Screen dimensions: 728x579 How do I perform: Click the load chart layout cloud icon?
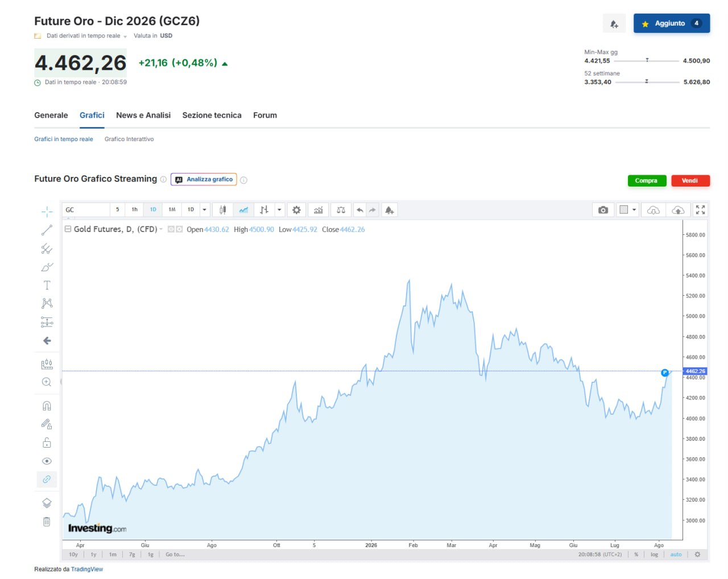pos(653,210)
